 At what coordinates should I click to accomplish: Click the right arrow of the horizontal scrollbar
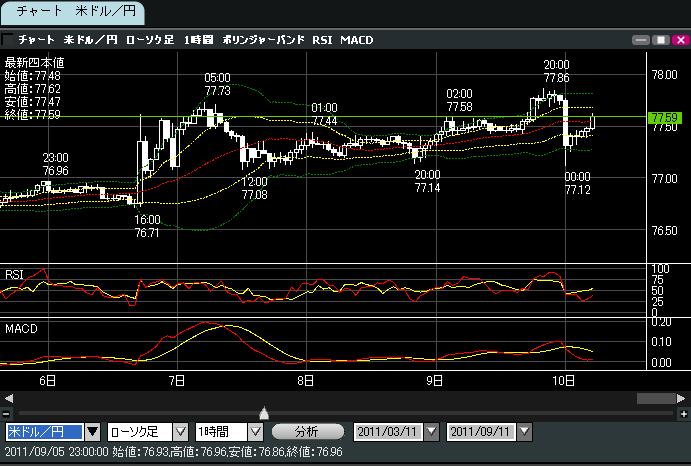point(682,398)
